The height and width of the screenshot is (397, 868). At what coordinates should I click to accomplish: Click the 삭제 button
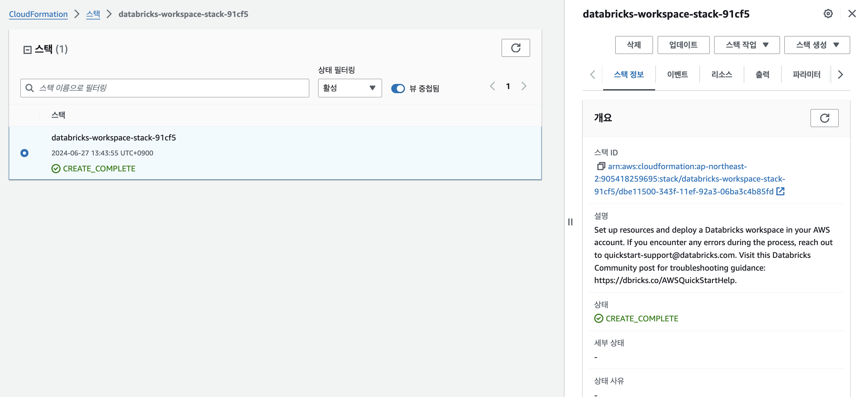pyautogui.click(x=633, y=45)
